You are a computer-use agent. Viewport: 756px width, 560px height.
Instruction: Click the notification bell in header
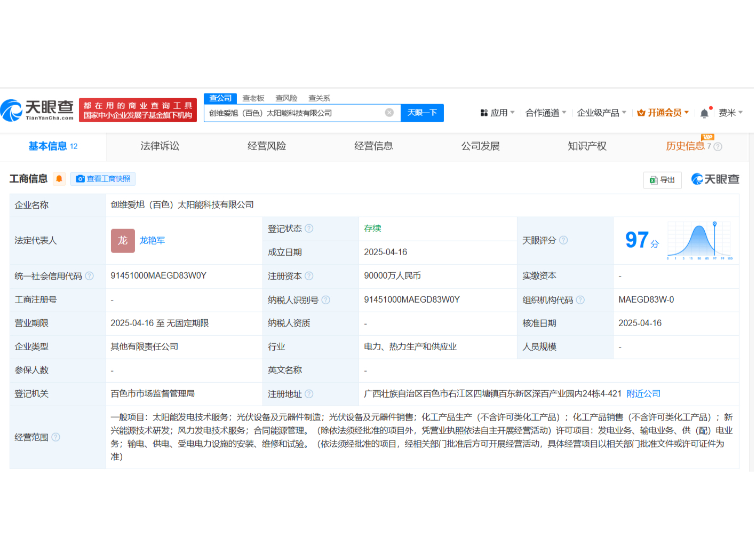[x=704, y=113]
